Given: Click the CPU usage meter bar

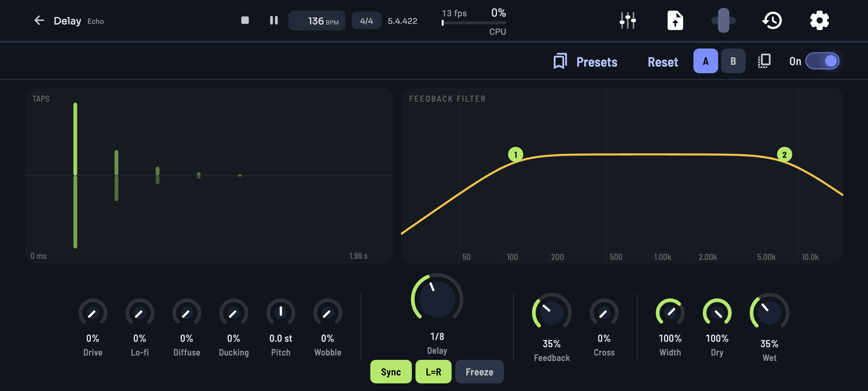Looking at the screenshot, I should pos(474,23).
